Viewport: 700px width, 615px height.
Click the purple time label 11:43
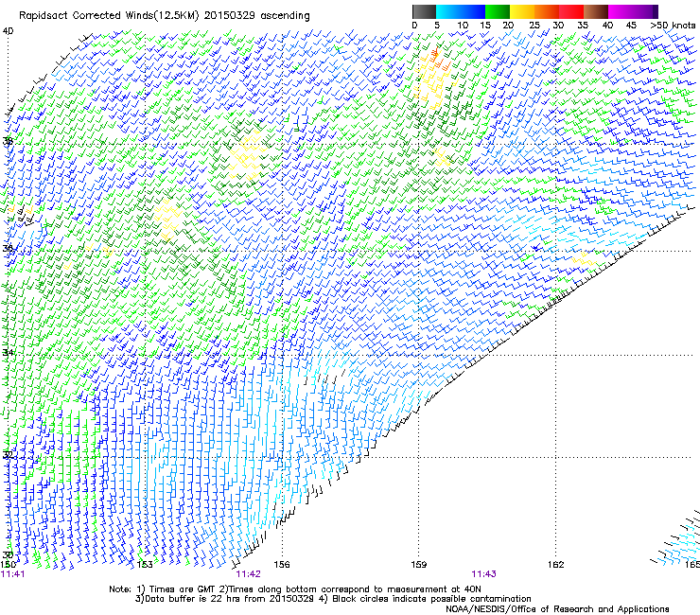[484, 574]
